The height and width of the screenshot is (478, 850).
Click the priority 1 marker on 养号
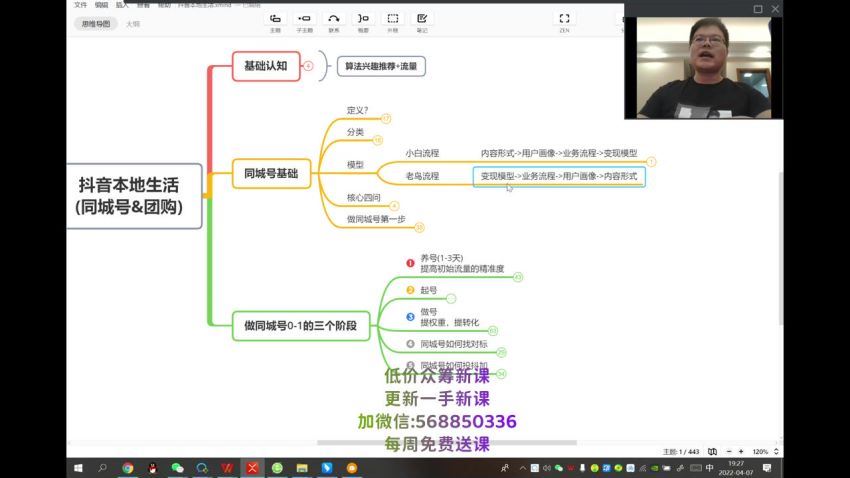click(410, 263)
